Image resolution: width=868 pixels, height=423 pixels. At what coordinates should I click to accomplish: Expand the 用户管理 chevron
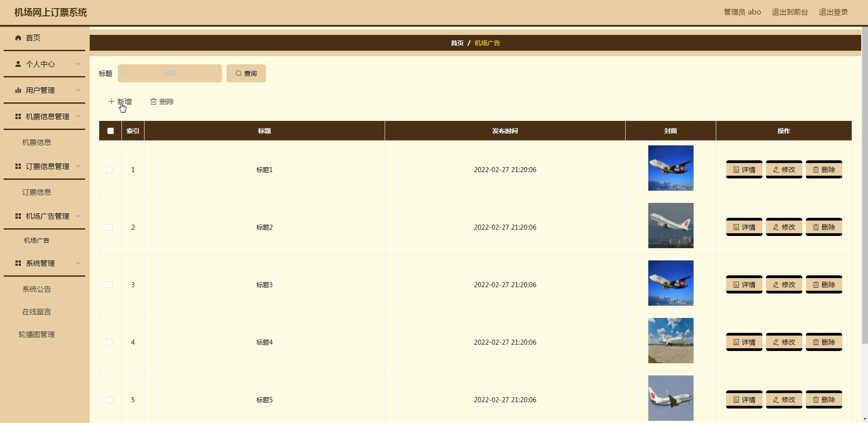pos(78,90)
